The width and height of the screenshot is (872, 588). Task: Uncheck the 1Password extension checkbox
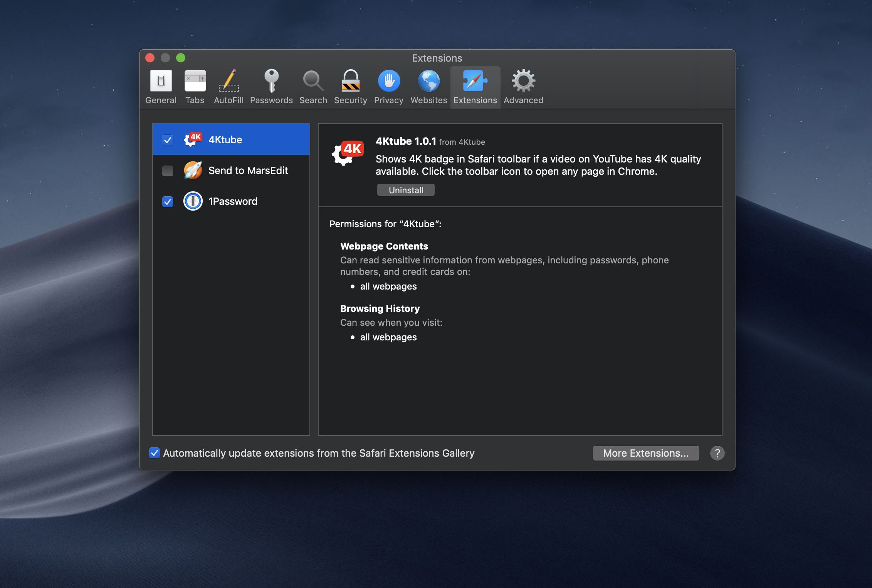(168, 201)
